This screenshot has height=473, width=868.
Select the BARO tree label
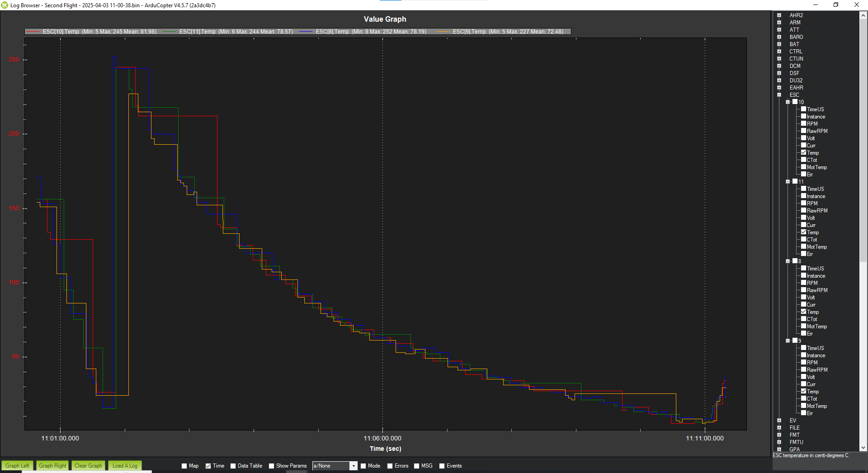(796, 37)
